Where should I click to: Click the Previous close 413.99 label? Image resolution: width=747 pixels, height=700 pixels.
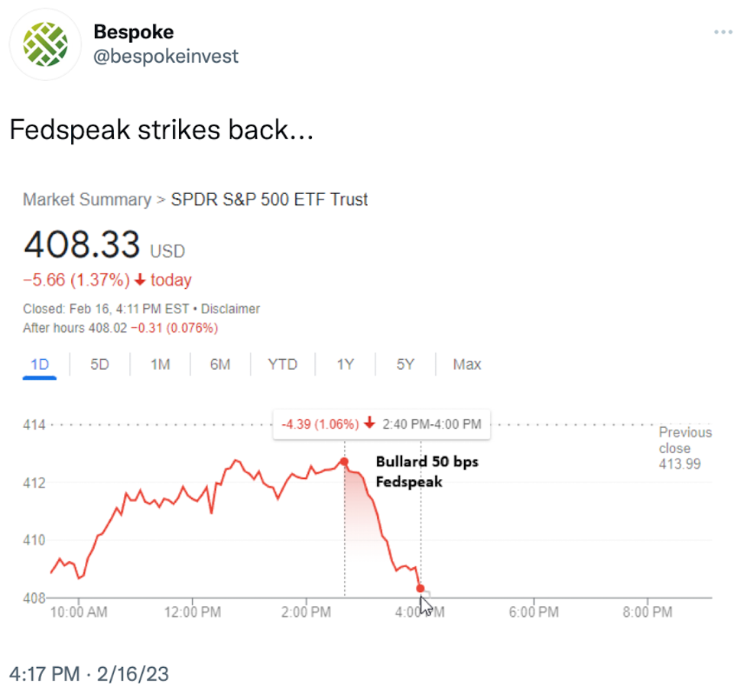pos(684,449)
